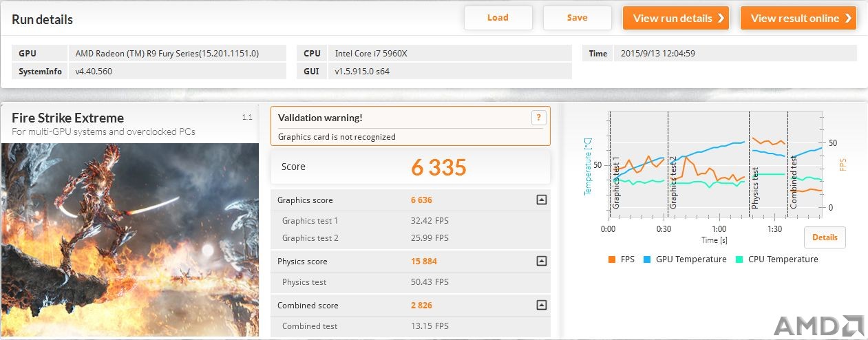Collapse the Graphics score section

[541, 200]
